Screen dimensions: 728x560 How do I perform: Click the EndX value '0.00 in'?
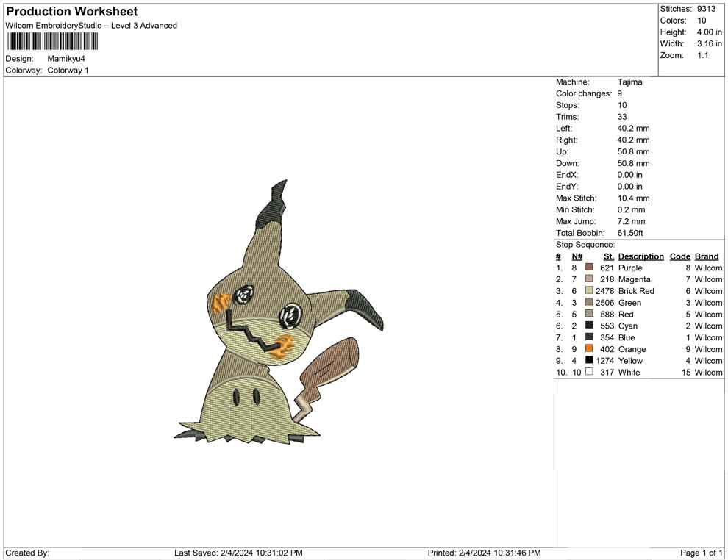(630, 175)
